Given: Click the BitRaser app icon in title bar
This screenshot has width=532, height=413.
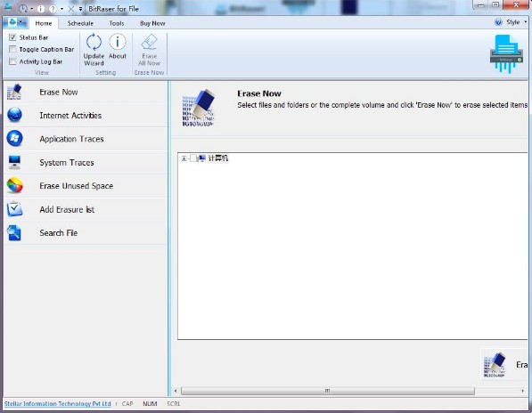Looking at the screenshot, I should [8, 8].
